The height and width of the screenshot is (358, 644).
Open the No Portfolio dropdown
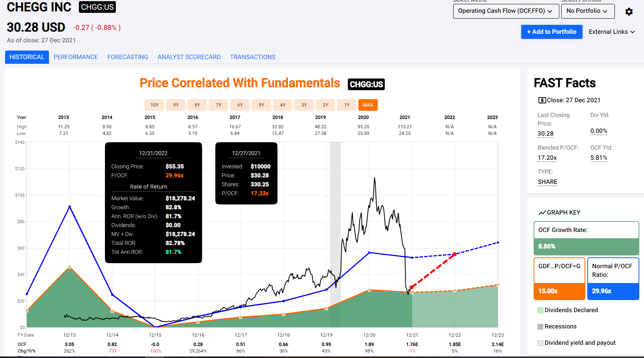(x=588, y=11)
